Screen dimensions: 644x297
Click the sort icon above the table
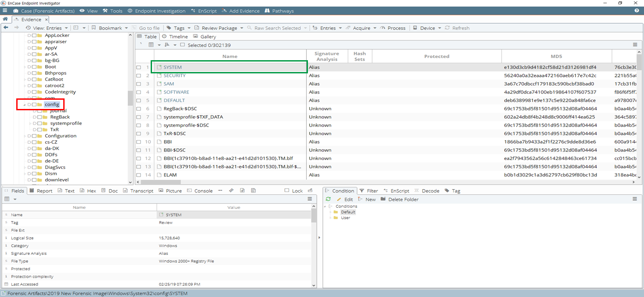[x=166, y=45]
